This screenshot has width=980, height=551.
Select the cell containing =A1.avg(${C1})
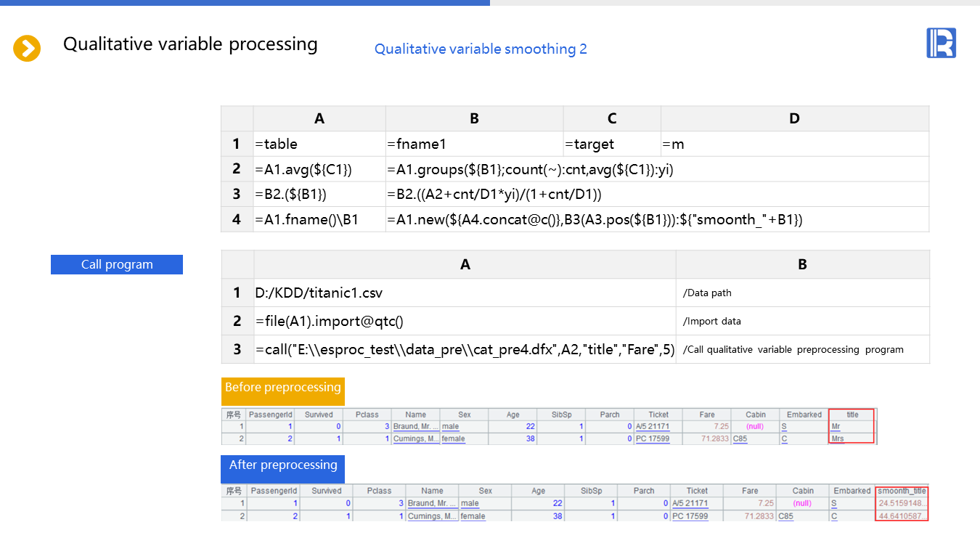coord(319,169)
